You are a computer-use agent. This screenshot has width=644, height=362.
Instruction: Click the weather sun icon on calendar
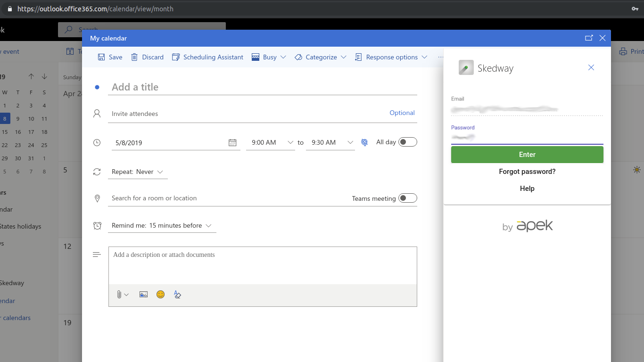point(637,170)
